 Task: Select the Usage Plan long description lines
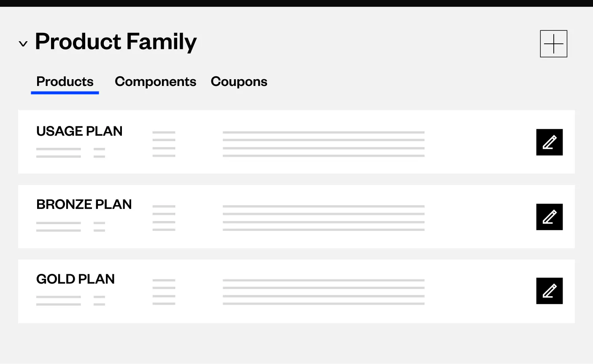click(x=323, y=144)
